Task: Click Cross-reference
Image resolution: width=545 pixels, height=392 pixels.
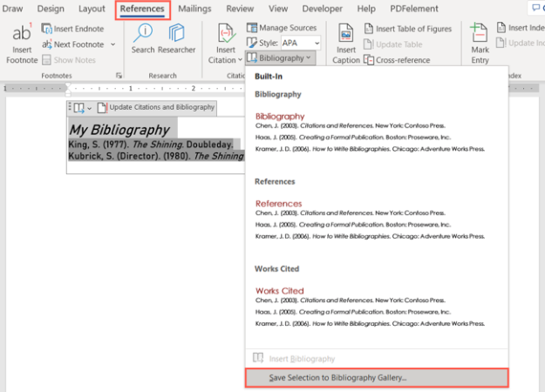Action: (397, 60)
